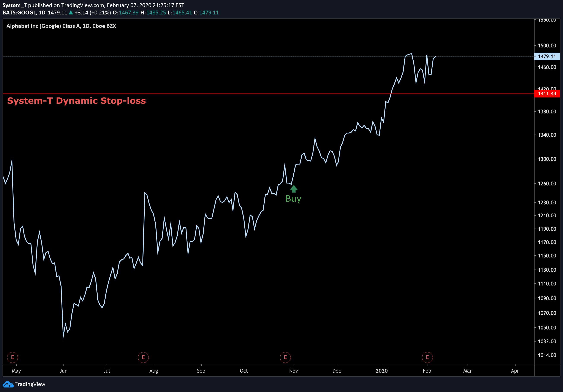Click the Alphabet Inc (Google) Class A title
563x392 pixels.
click(x=61, y=26)
